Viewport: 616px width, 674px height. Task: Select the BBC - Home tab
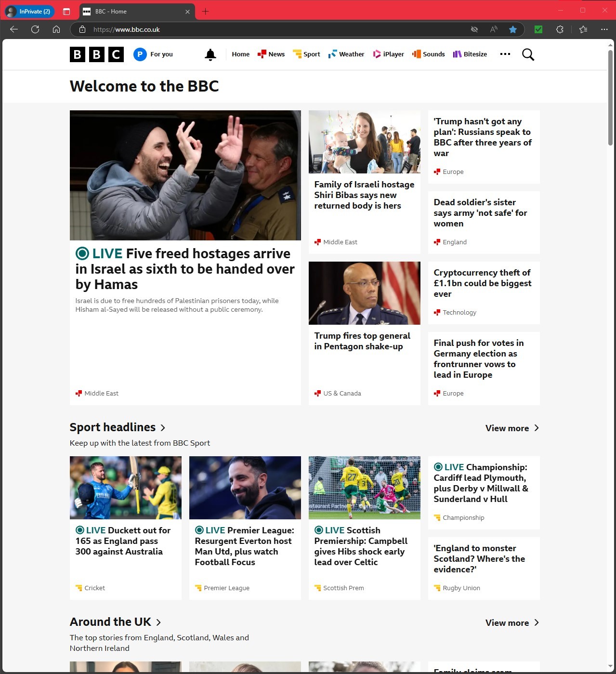pos(137,11)
